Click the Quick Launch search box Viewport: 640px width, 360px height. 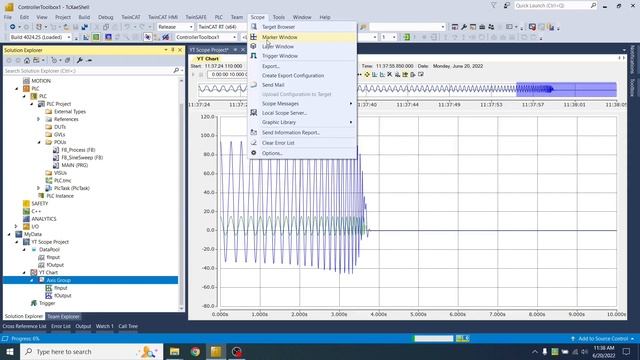[556, 6]
